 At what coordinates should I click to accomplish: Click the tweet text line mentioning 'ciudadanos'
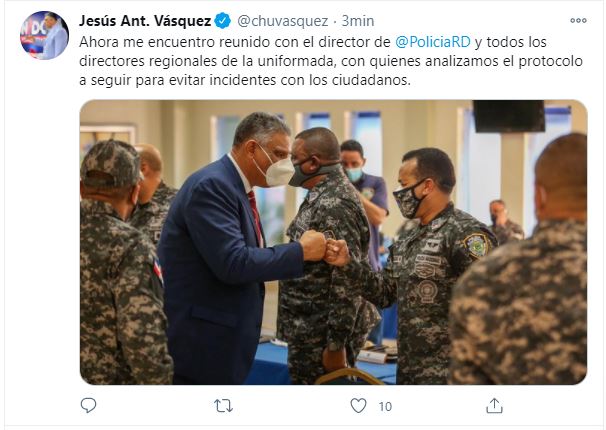click(x=245, y=80)
